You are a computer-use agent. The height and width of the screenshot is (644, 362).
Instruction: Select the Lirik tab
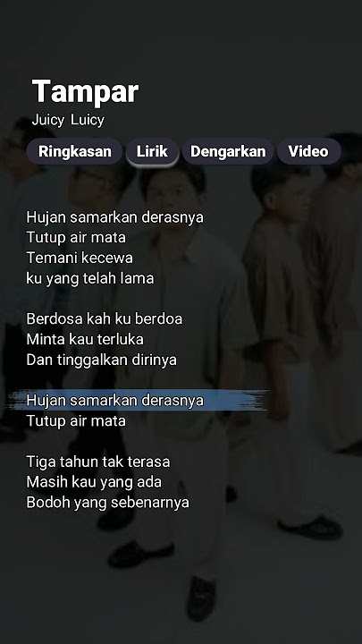coord(152,151)
